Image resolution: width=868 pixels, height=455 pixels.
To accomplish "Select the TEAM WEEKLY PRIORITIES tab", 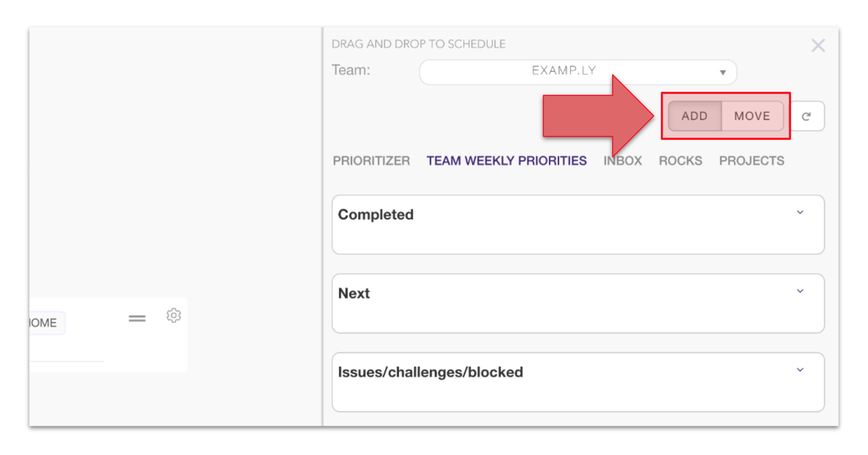I will point(506,161).
